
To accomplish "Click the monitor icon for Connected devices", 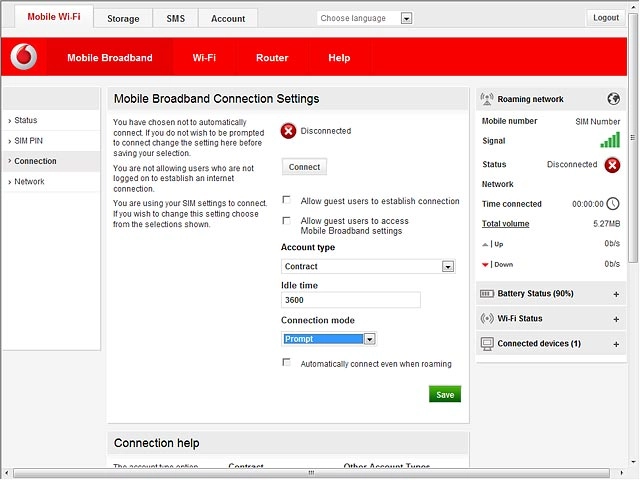I will [487, 344].
